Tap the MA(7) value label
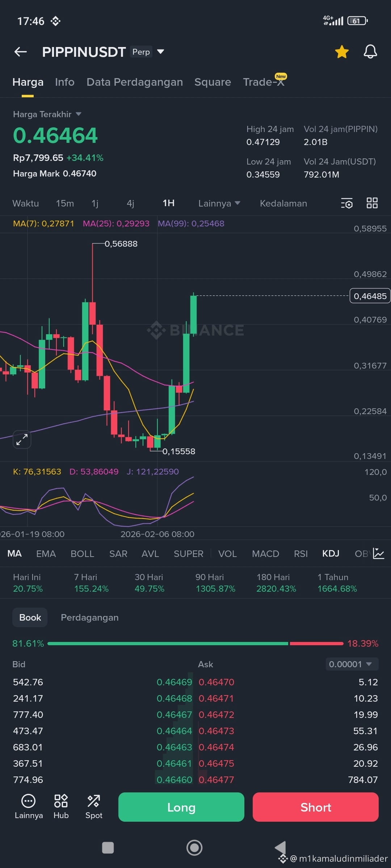This screenshot has width=391, height=868. [43, 224]
